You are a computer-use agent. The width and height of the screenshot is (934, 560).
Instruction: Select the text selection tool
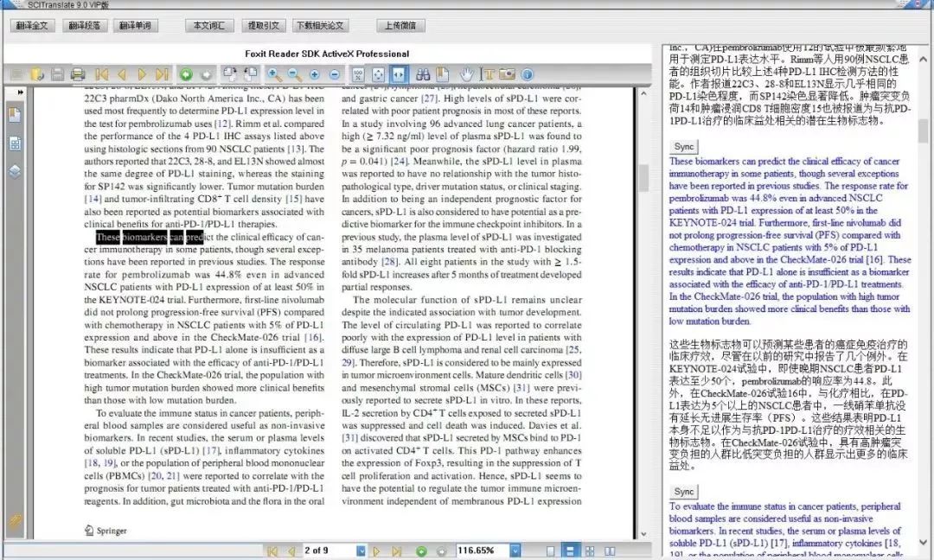click(488, 74)
